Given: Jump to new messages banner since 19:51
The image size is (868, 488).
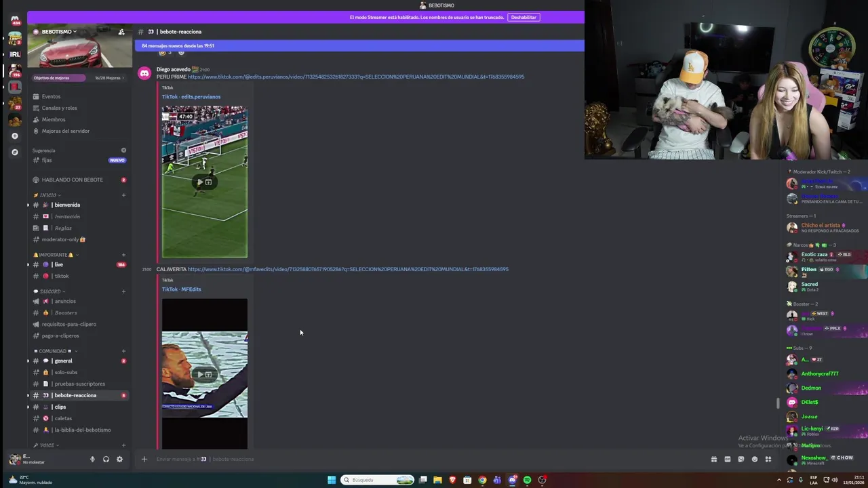Looking at the screenshot, I should (359, 45).
